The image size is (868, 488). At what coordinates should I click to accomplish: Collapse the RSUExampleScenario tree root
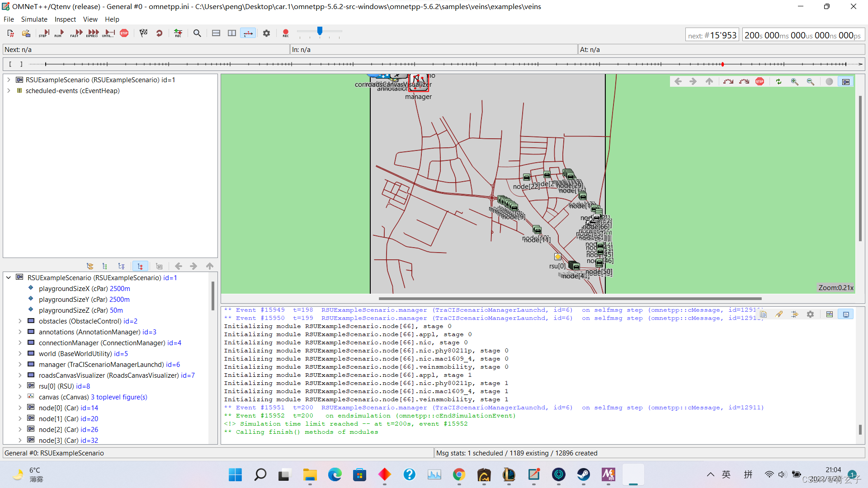(8, 277)
